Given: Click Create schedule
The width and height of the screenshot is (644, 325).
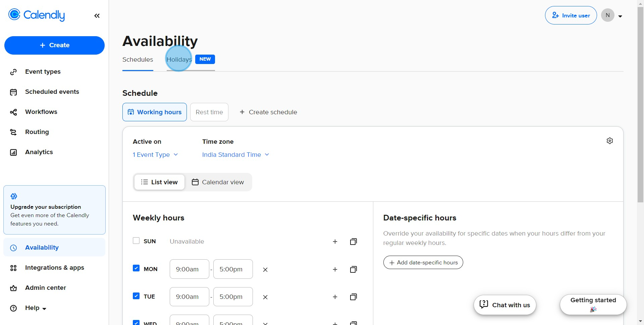Looking at the screenshot, I should [268, 112].
